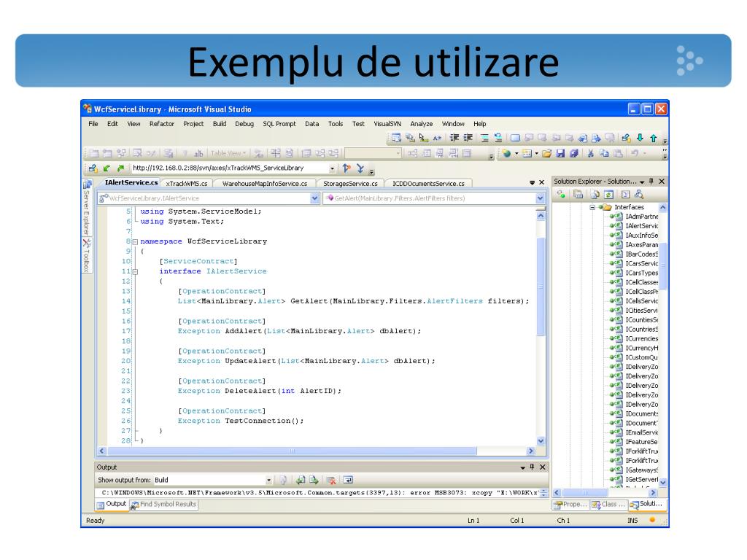Open the Analyze menu
The width and height of the screenshot is (747, 560).
click(x=421, y=124)
